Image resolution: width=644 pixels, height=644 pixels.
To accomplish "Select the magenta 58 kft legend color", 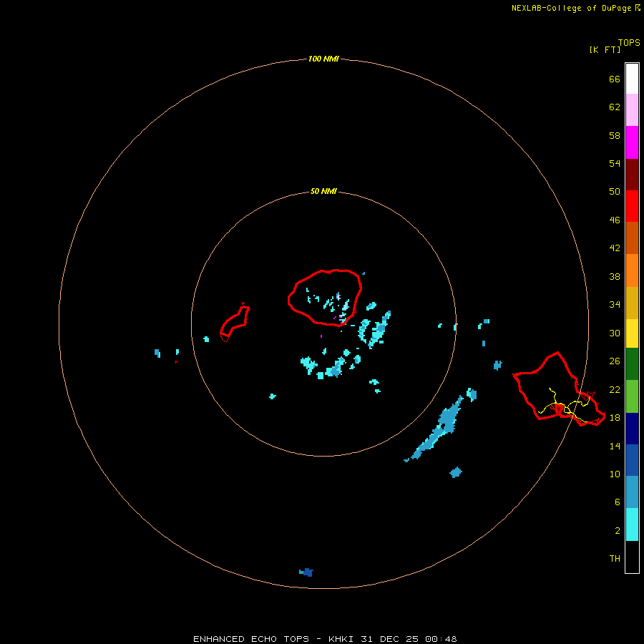I will click(632, 142).
